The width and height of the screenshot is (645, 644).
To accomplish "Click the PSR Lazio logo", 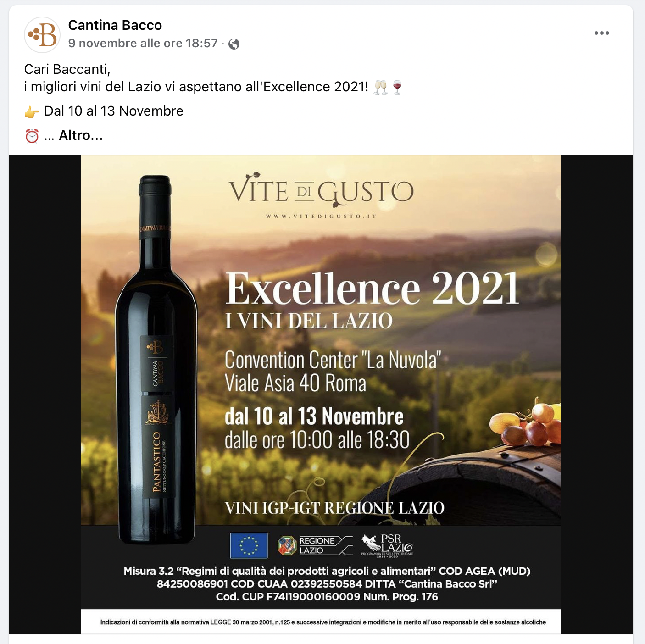I will tap(387, 545).
